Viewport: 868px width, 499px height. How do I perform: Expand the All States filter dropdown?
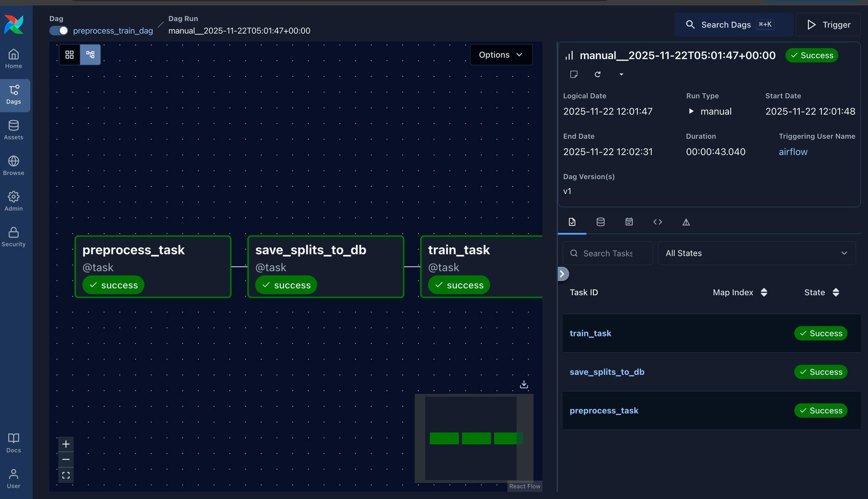coord(757,253)
